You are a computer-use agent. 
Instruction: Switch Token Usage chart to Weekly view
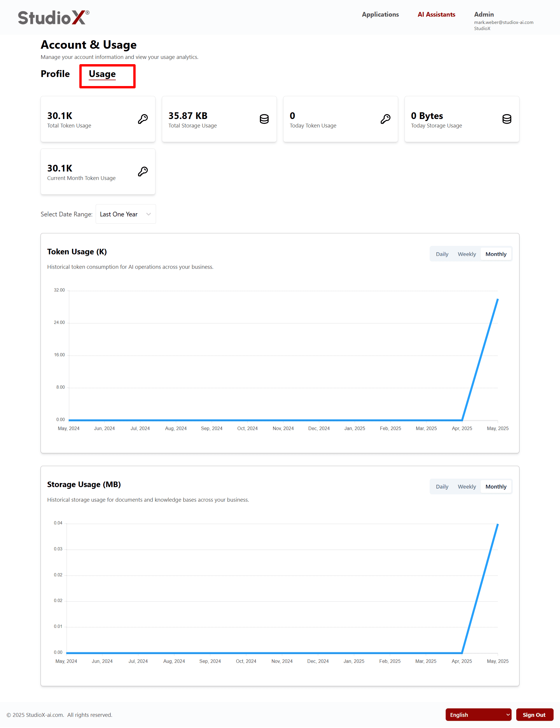tap(467, 254)
